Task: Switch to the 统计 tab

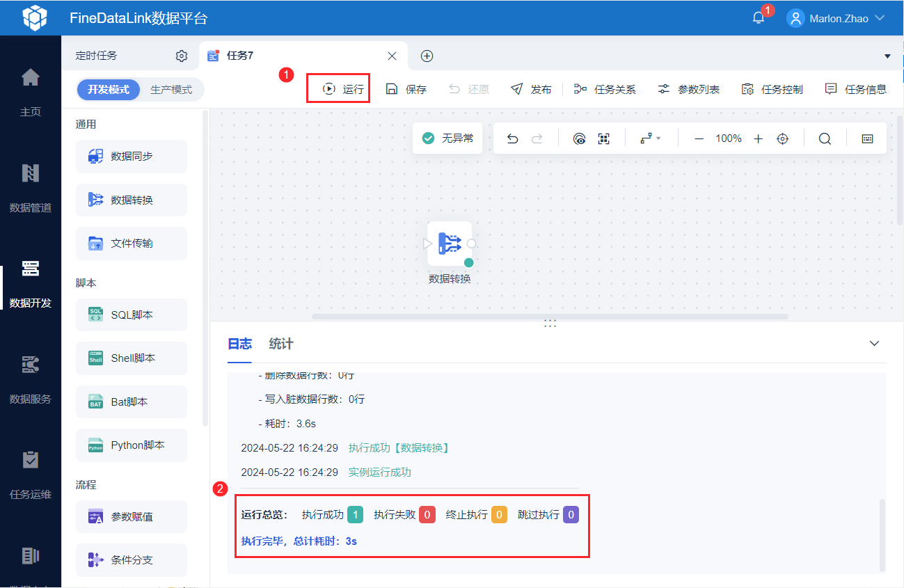Action: pyautogui.click(x=281, y=344)
